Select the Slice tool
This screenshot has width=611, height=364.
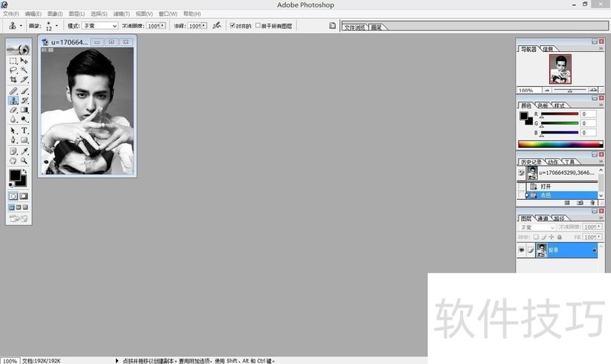pos(24,79)
